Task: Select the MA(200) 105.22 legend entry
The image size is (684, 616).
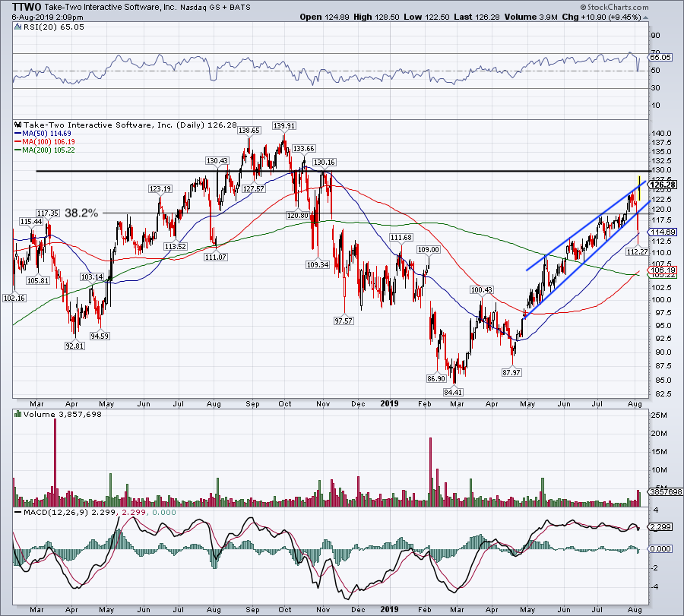Action: pos(44,150)
